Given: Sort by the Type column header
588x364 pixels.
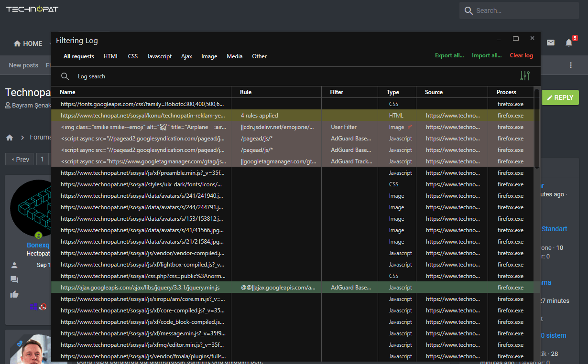Looking at the screenshot, I should pyautogui.click(x=392, y=92).
